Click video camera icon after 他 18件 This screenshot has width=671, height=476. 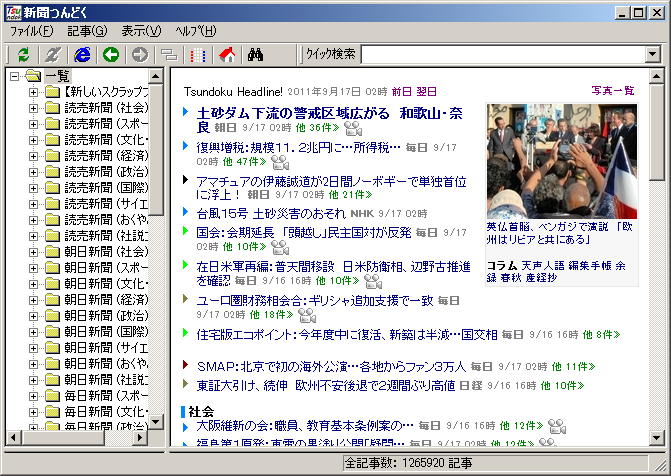coord(307,315)
